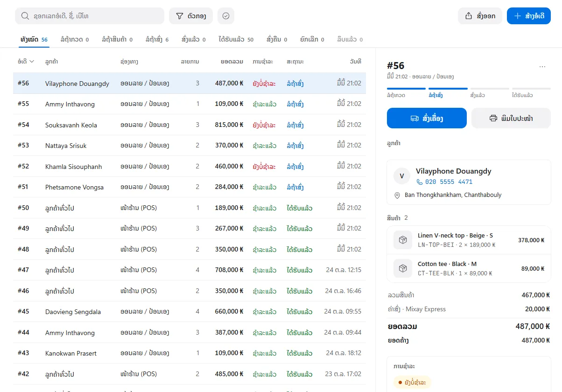Image resolution: width=562 pixels, height=392 pixels.
Task: Click the truck ສົ່ງເຄື່ອງ ship button
Action: point(427,118)
